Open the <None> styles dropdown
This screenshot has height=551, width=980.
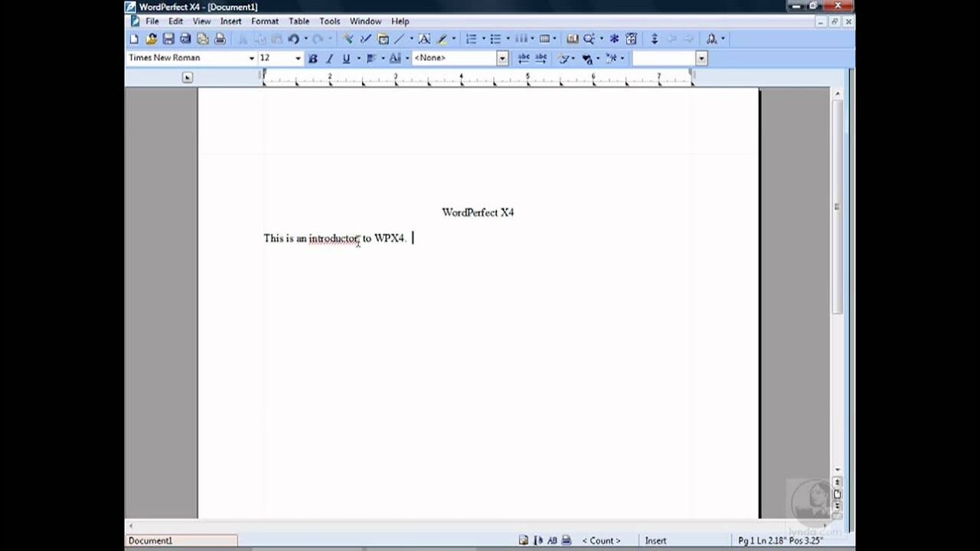click(x=502, y=58)
